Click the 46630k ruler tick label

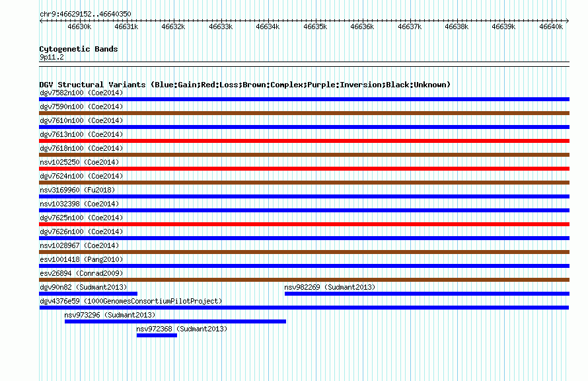(x=79, y=26)
